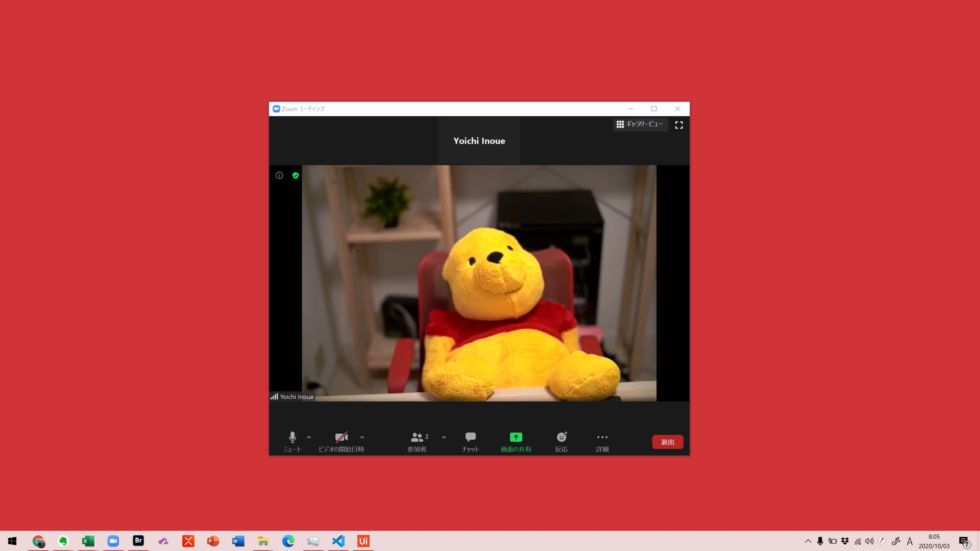Switch to gallery view

point(640,124)
